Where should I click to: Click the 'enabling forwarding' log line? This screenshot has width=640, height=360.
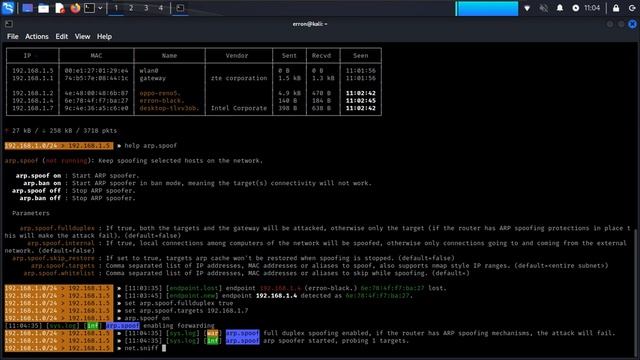(x=179, y=326)
